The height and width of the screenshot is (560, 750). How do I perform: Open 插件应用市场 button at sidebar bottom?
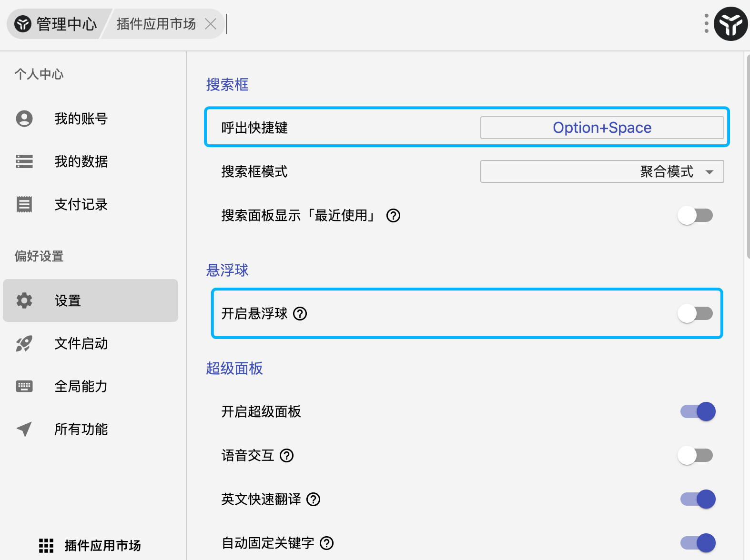(x=91, y=545)
